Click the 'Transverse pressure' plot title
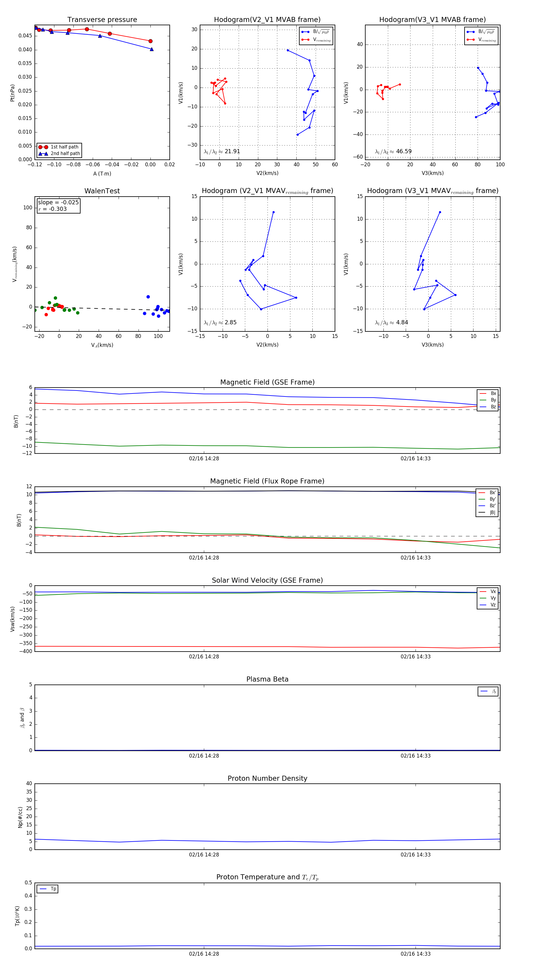Screen dimensions: 535x980 click(102, 20)
